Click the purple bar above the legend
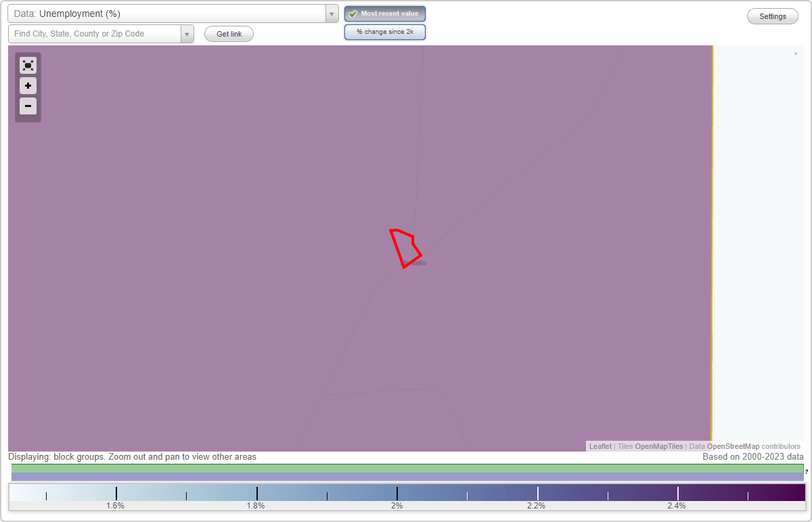The height and width of the screenshot is (522, 812). [x=407, y=477]
